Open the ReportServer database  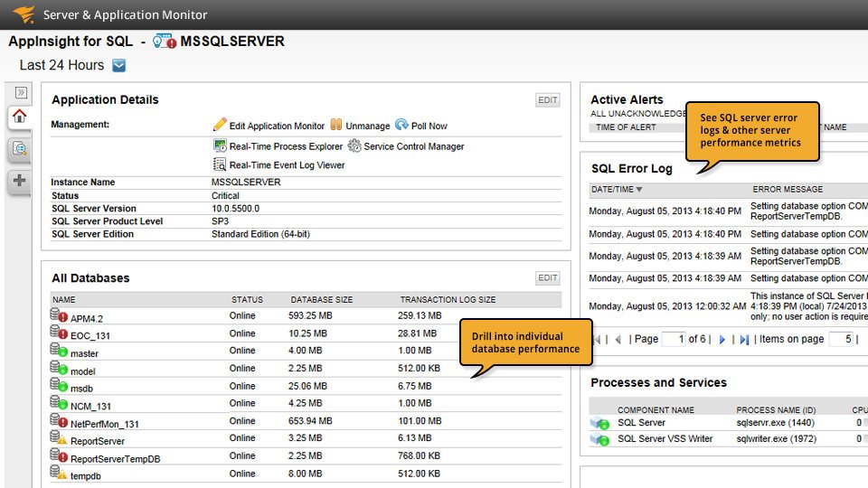click(98, 442)
